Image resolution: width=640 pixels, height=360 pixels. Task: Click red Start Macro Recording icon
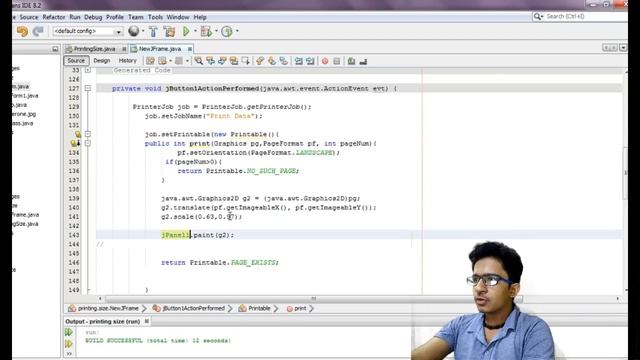click(325, 61)
